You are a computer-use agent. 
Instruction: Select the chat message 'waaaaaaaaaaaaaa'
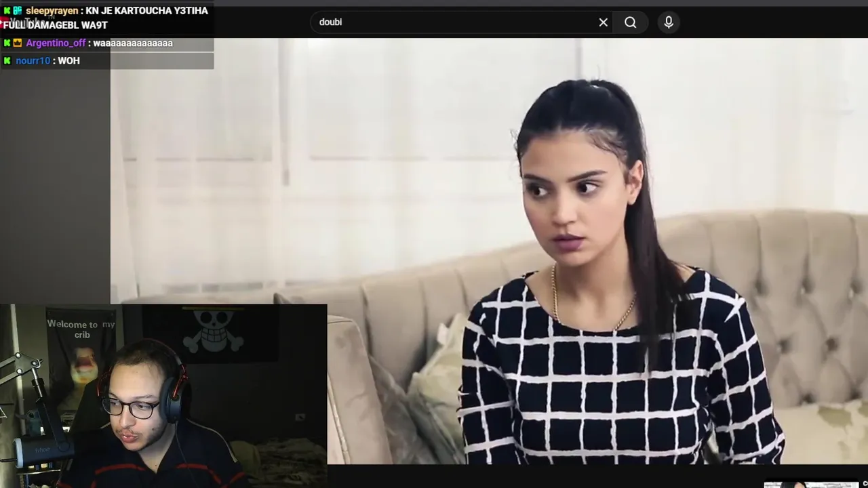133,43
